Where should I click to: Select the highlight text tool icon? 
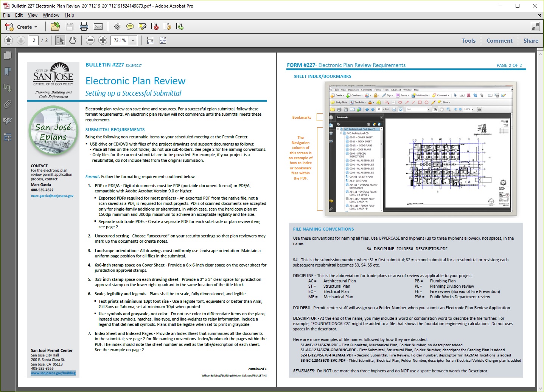coord(143,26)
